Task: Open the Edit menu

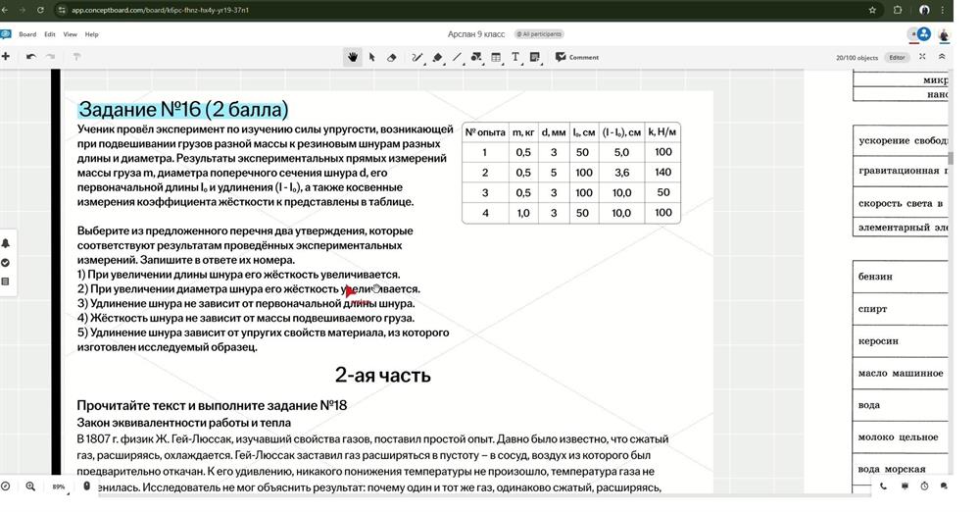Action: click(49, 34)
